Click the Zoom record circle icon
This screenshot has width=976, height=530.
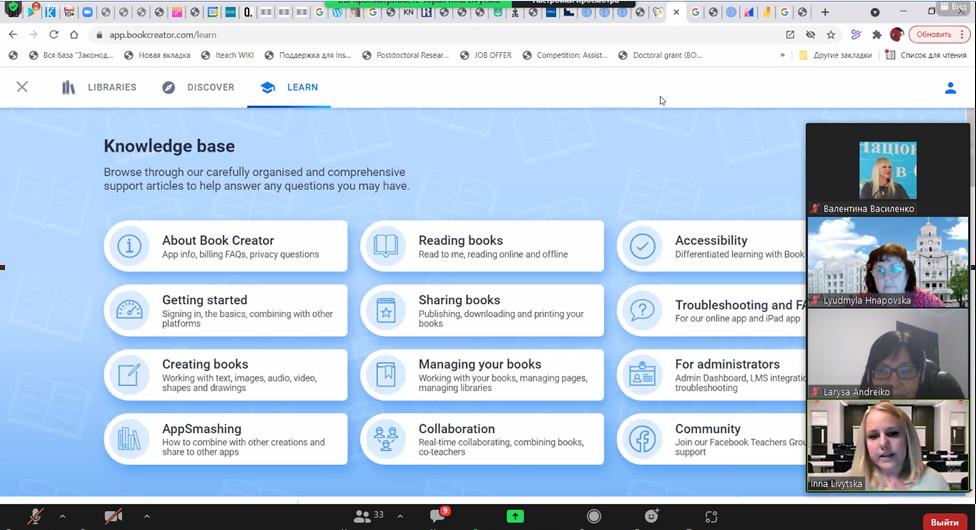click(594, 516)
